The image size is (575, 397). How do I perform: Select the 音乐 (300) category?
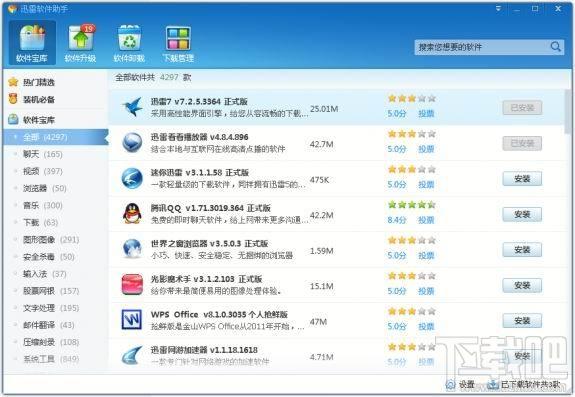(x=43, y=205)
